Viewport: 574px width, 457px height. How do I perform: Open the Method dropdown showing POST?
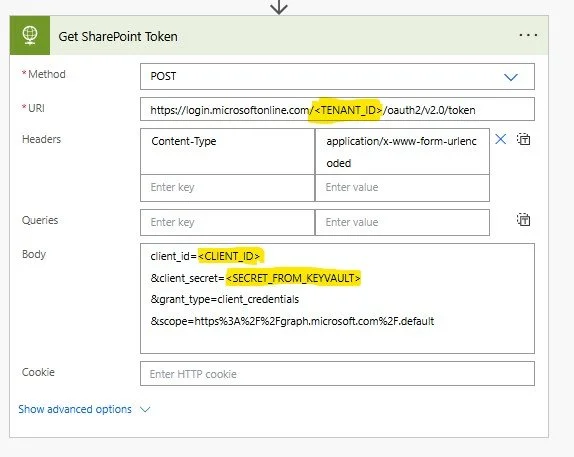[x=337, y=77]
